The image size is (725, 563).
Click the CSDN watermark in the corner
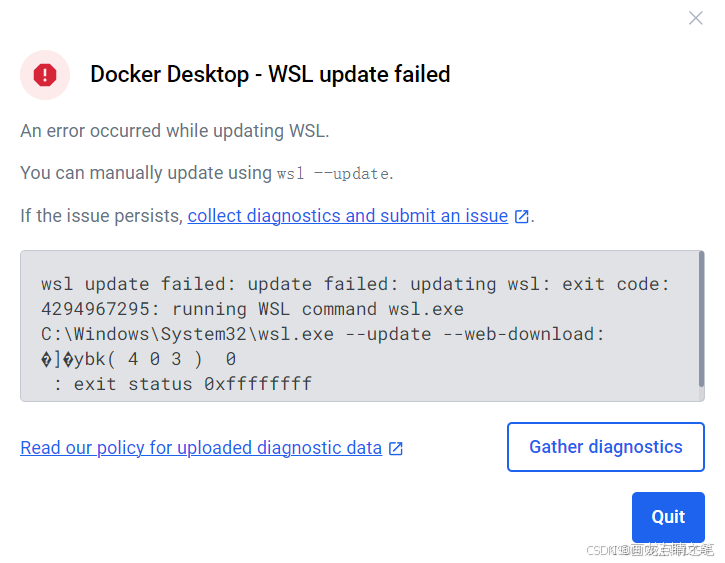click(x=650, y=550)
